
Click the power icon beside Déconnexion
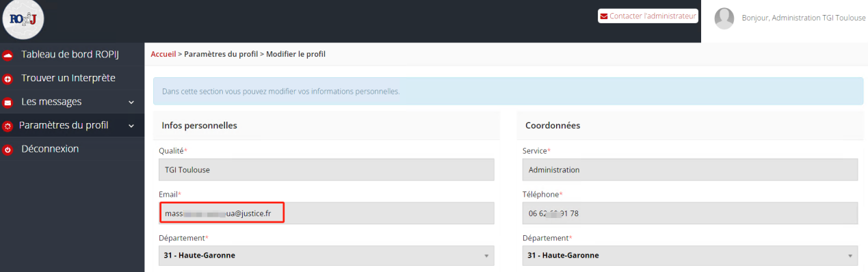pos(8,149)
